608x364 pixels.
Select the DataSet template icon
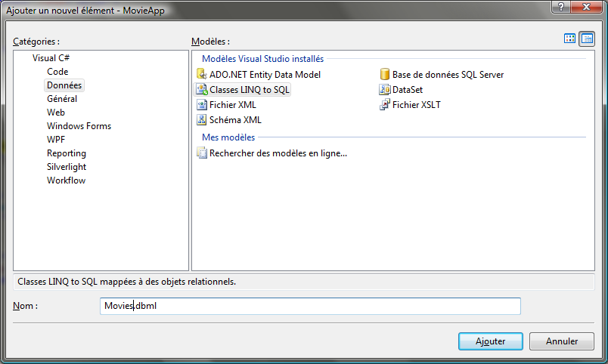click(385, 90)
